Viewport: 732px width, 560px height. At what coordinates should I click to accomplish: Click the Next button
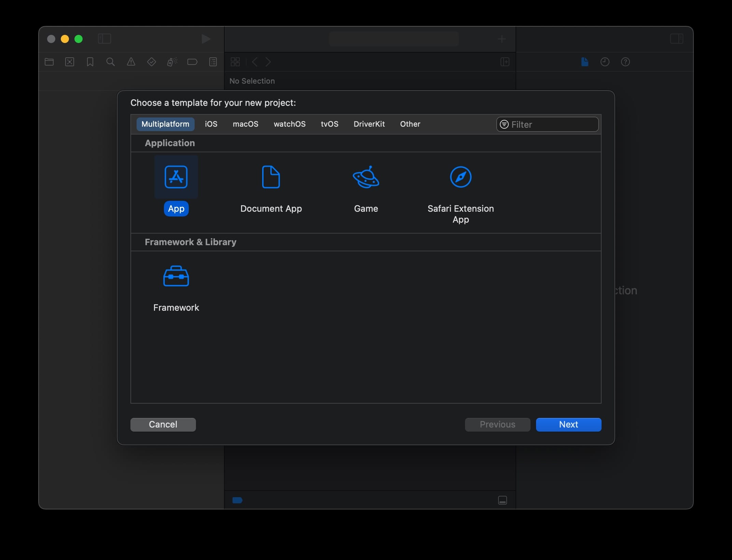click(568, 424)
